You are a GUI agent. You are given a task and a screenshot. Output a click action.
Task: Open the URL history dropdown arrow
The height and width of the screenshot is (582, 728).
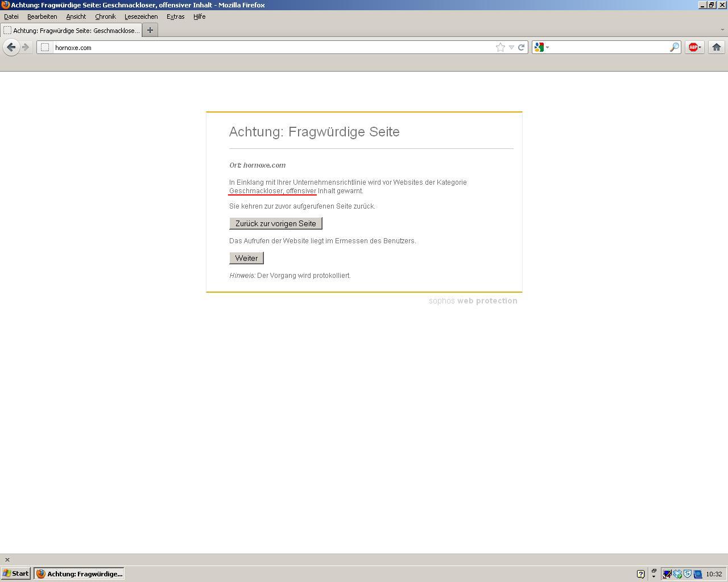(x=511, y=47)
